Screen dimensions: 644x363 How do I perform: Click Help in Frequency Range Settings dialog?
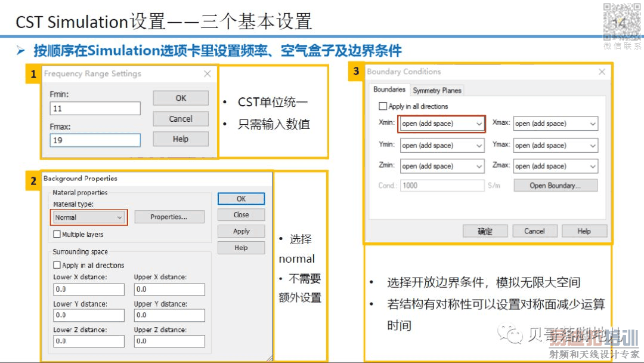tap(181, 139)
